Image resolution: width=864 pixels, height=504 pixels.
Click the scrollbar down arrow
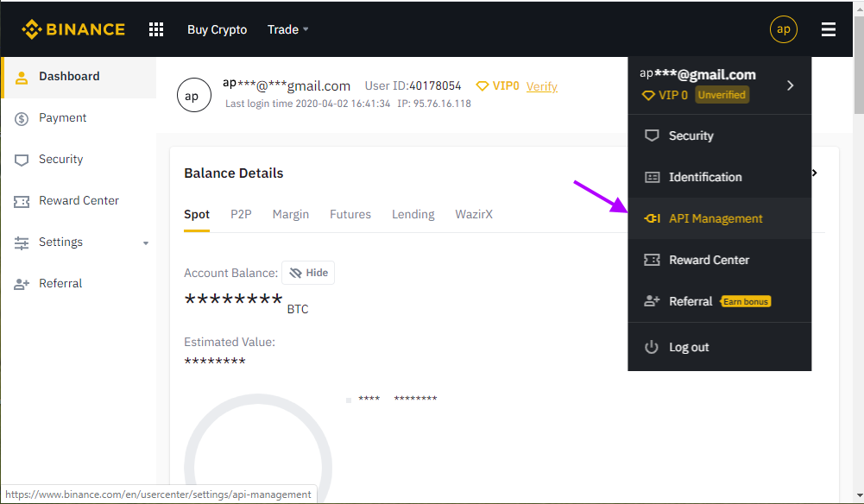pos(859,495)
